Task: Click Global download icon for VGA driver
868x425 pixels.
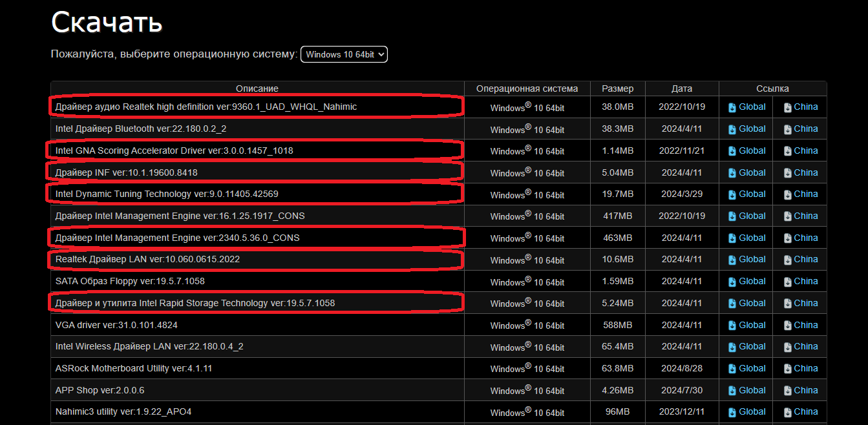Action: coord(732,326)
